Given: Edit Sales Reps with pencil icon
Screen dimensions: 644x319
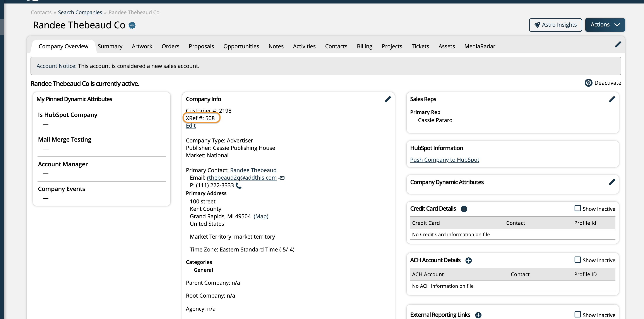Looking at the screenshot, I should point(612,99).
